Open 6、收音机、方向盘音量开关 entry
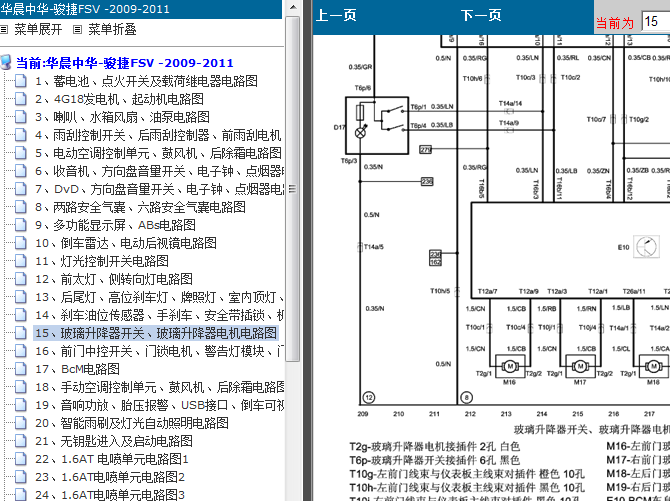 pos(159,171)
